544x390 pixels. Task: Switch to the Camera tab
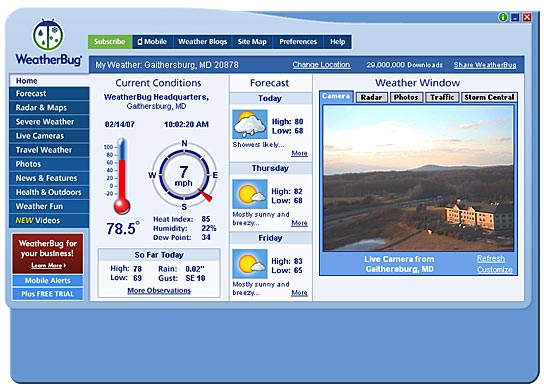click(336, 96)
